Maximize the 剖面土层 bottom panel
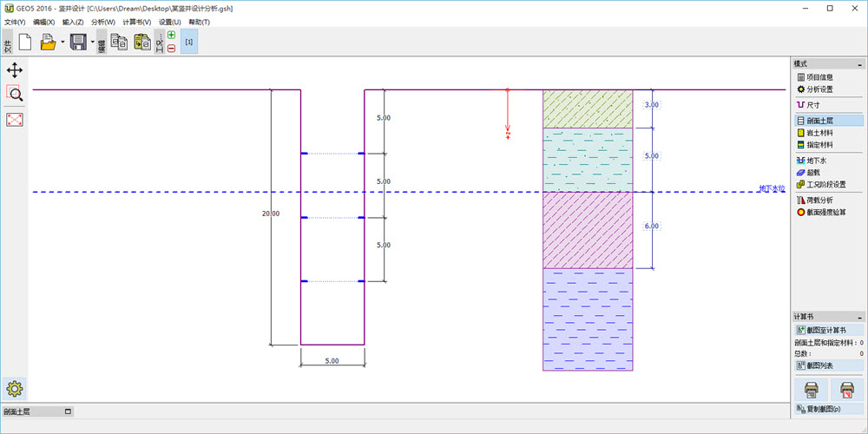Viewport: 868px width, 434px height. coord(68,411)
